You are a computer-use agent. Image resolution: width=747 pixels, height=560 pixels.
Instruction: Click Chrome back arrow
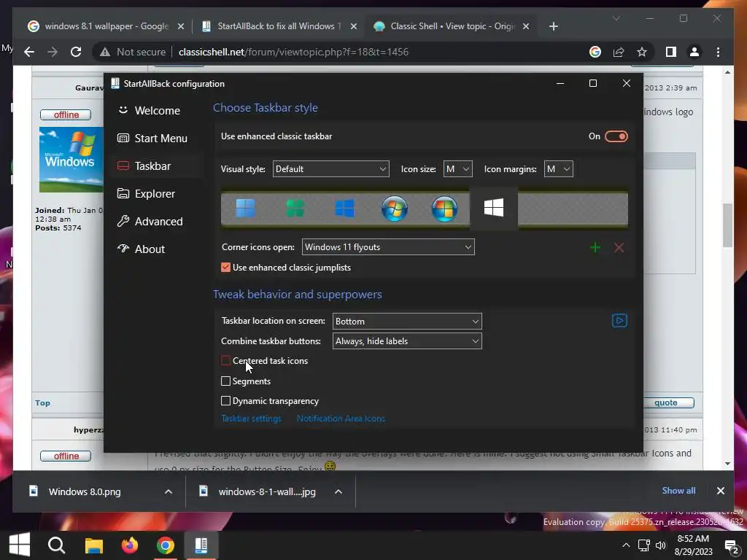29,52
